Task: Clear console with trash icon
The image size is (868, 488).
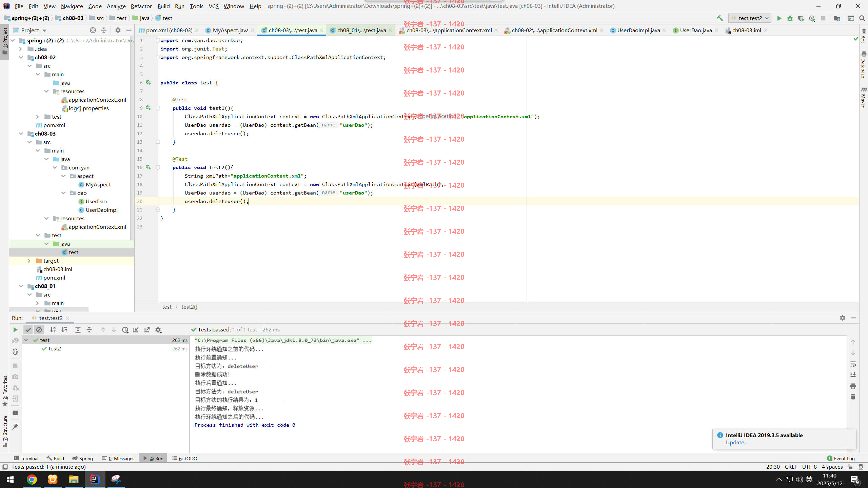Action: tap(853, 396)
